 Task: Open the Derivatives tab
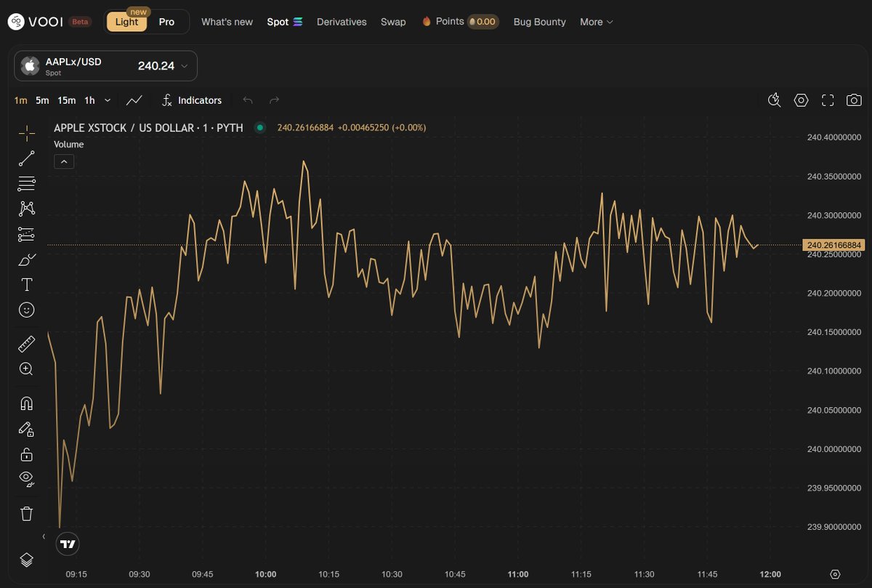click(342, 22)
